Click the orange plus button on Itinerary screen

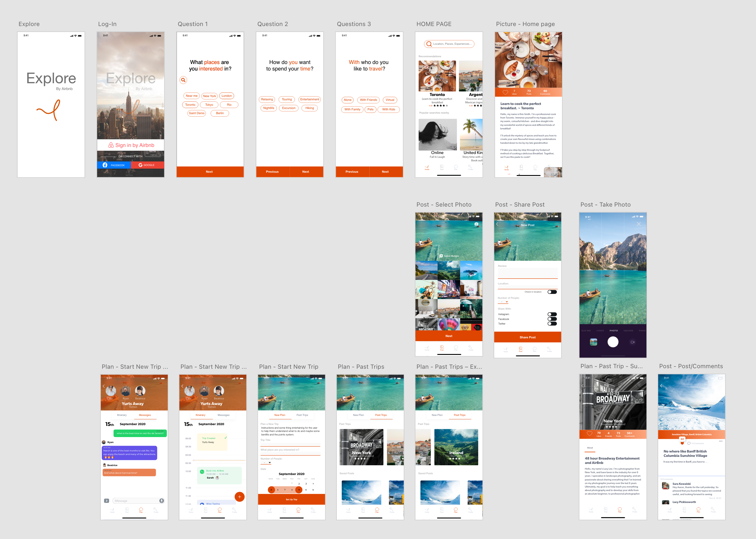[x=240, y=496]
